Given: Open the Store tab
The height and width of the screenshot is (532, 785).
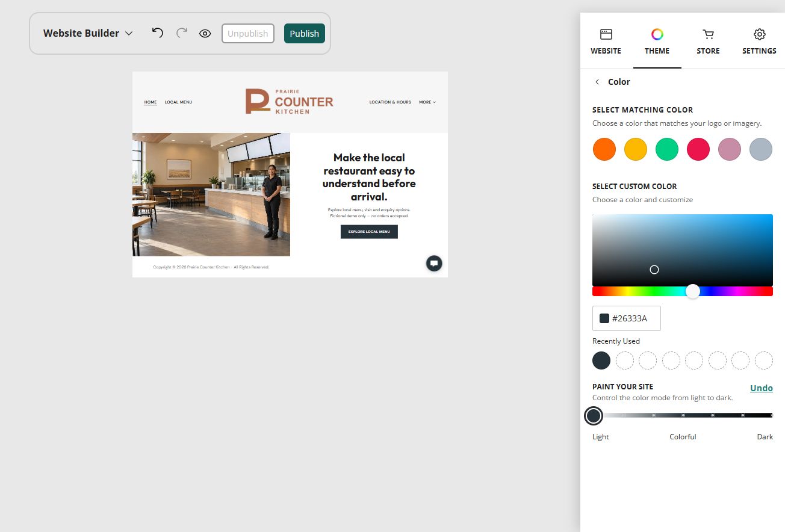Looking at the screenshot, I should pyautogui.click(x=709, y=41).
